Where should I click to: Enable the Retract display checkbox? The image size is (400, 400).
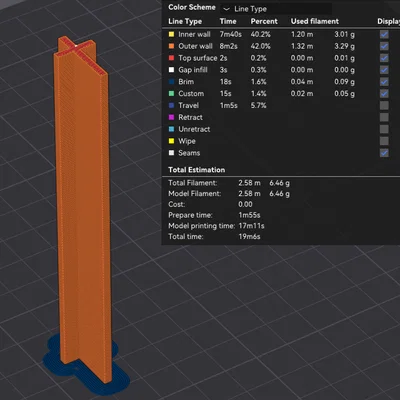(x=384, y=117)
